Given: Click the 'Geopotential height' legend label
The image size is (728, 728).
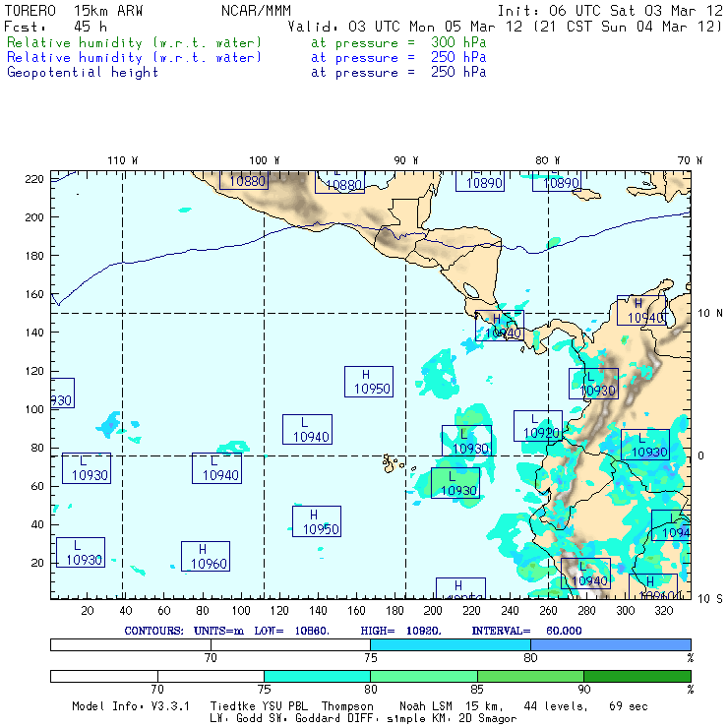Looking at the screenshot, I should pos(83,73).
